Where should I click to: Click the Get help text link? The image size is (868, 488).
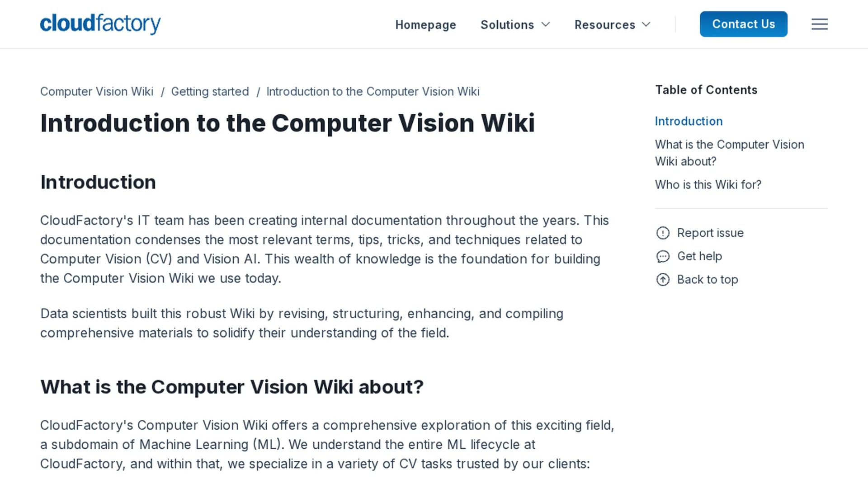pyautogui.click(x=699, y=256)
